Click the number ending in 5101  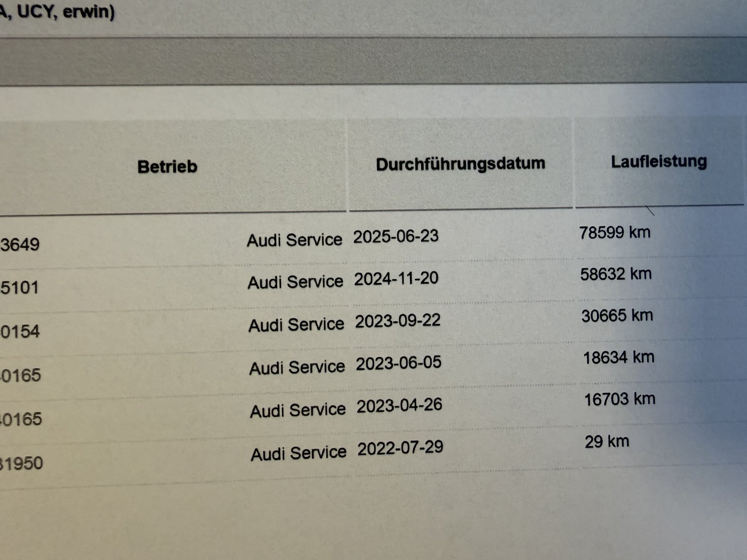pos(19,288)
